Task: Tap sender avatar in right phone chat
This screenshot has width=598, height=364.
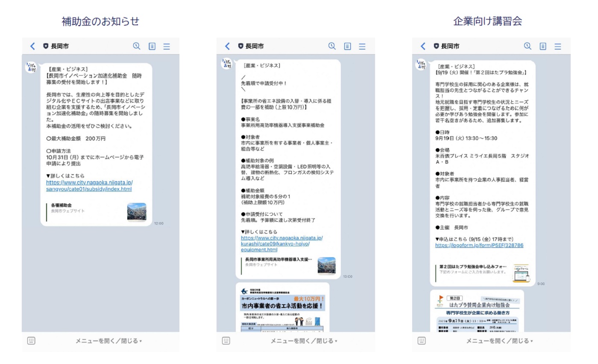Action: 422,65
